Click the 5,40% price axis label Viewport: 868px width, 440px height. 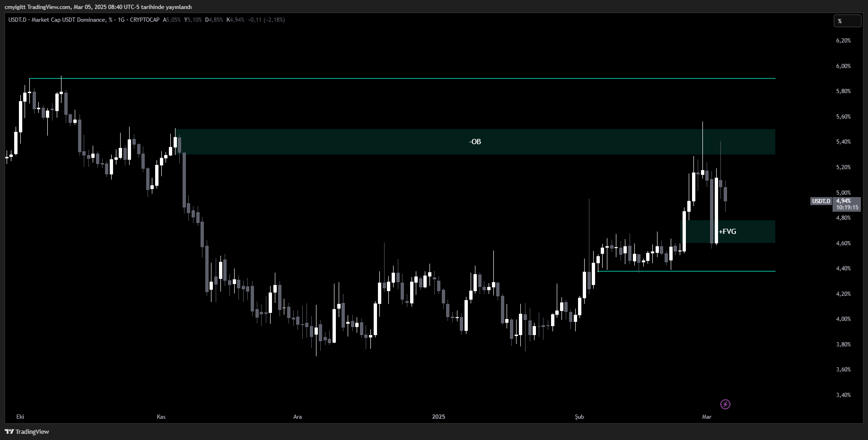pyautogui.click(x=843, y=142)
